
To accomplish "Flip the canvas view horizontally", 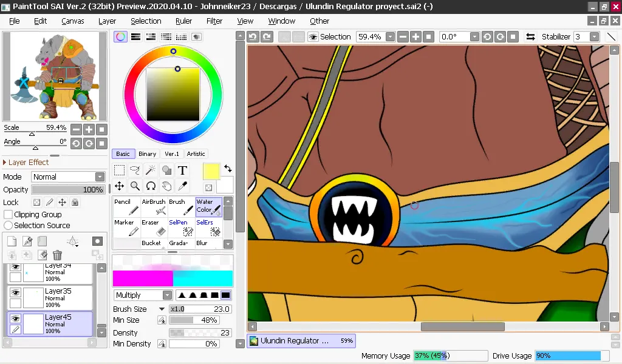I will [x=530, y=37].
